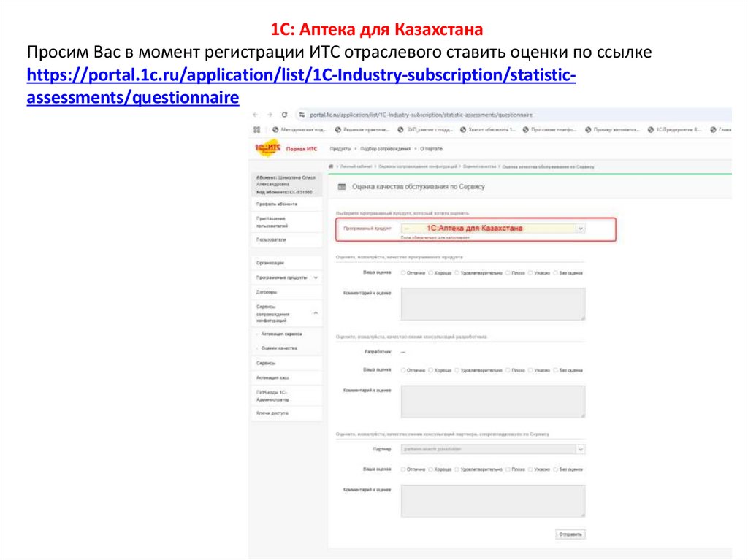Viewport: 748px width, 560px height.
Task: Select 'Ужасно' for partner consultation rating
Action: click(530, 470)
